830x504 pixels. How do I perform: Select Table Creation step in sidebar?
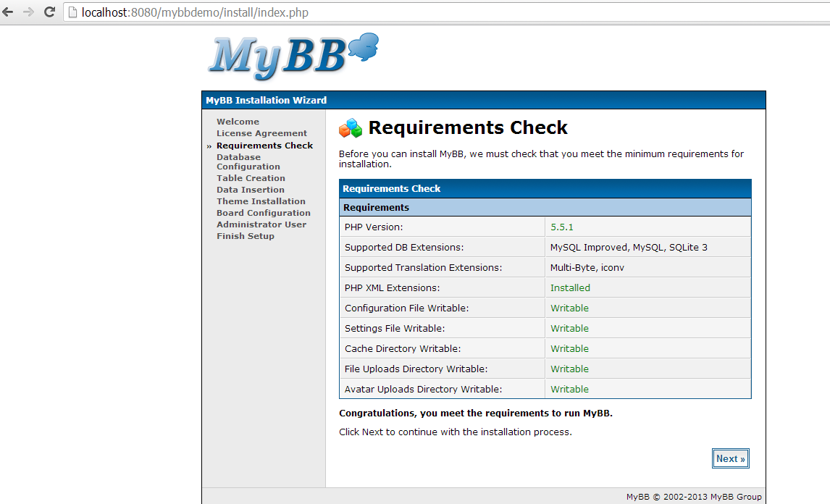pos(251,178)
